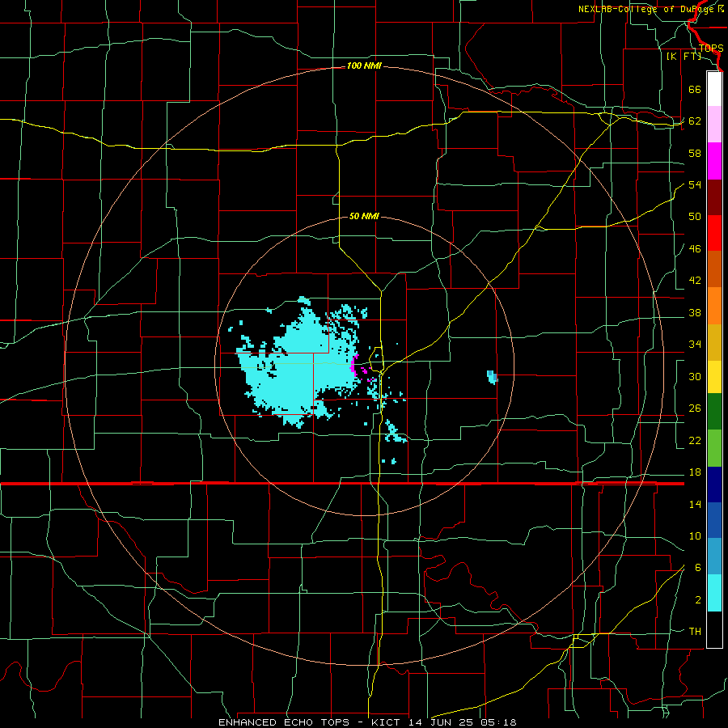Click the magenta high-tops echo pixels

(x=353, y=365)
